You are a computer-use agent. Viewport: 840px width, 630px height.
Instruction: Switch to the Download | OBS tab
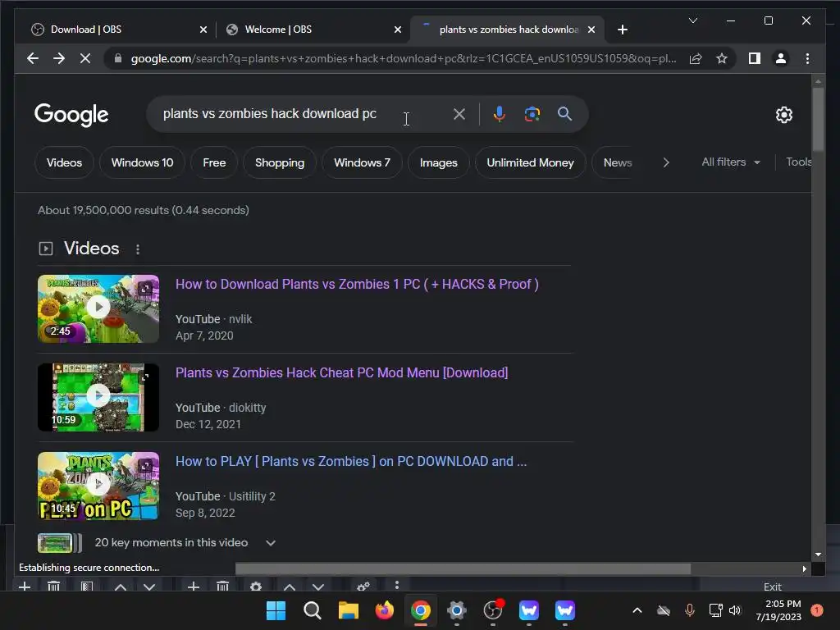pos(113,30)
